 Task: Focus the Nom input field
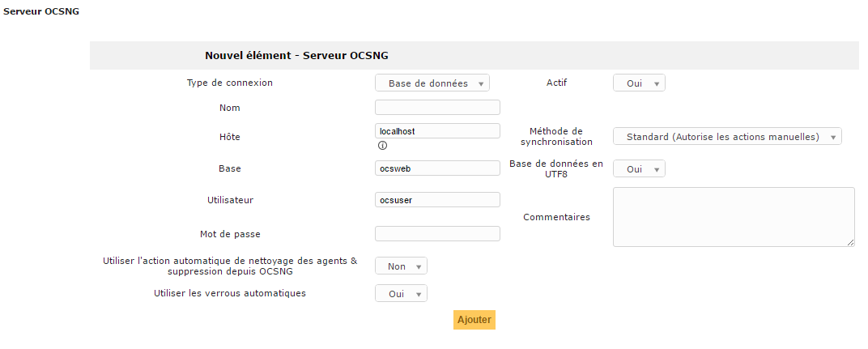click(x=437, y=108)
